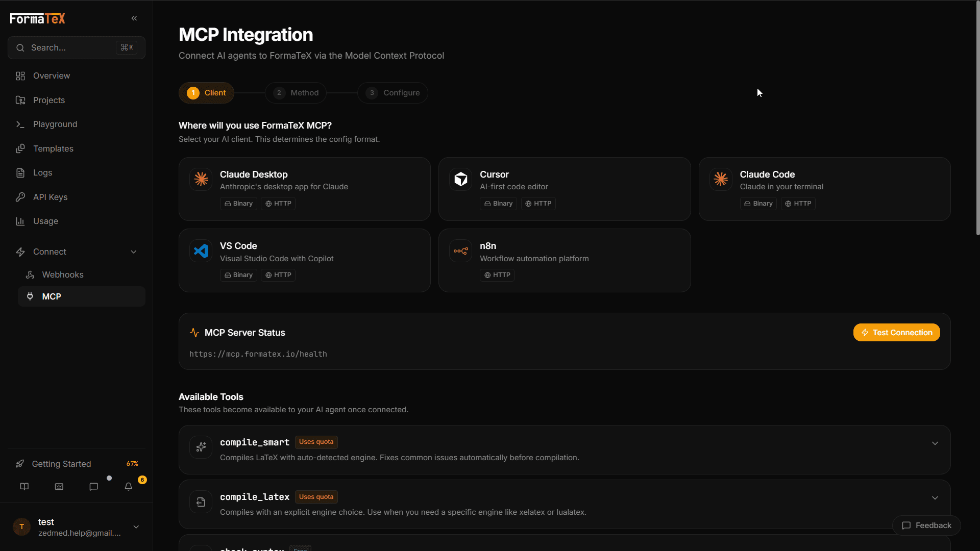Click the Claude Code starburst icon
The image size is (980, 551).
721,179
